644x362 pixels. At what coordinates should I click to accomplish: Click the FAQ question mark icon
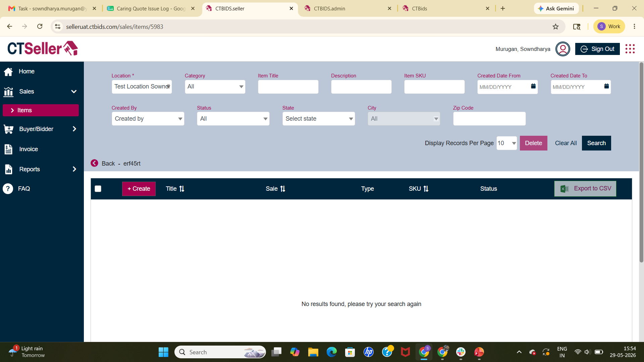(x=8, y=189)
